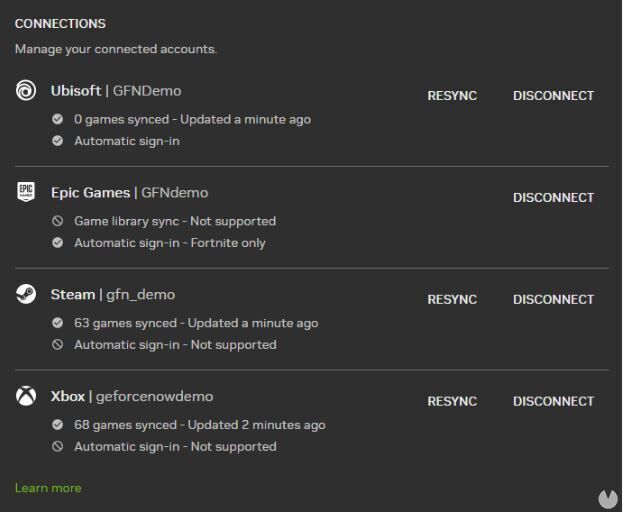Resync the Steam account
Screen dimensions: 623x514
(x=452, y=299)
